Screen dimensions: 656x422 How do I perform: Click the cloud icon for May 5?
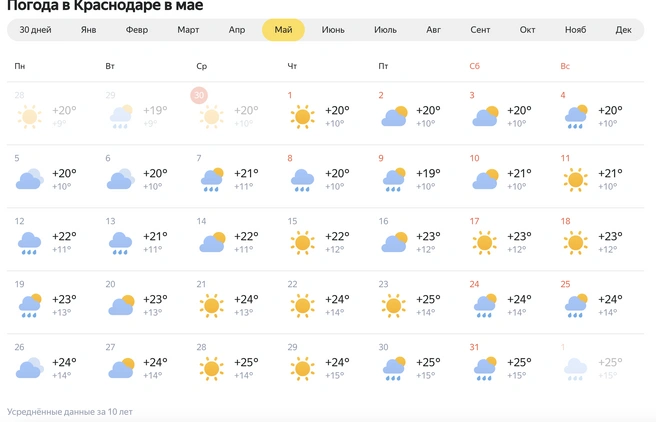click(x=30, y=179)
